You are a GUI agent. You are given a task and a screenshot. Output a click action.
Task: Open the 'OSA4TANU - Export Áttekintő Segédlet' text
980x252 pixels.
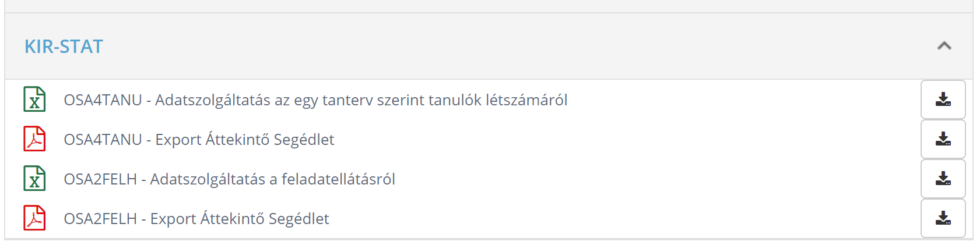click(199, 140)
